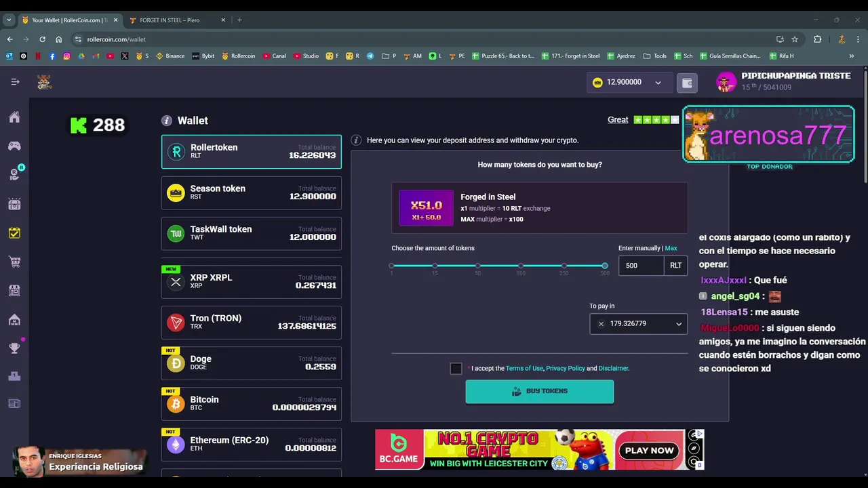Close the FORGET IN STEEL tab
Image resolution: width=868 pixels, height=488 pixels.
[223, 20]
